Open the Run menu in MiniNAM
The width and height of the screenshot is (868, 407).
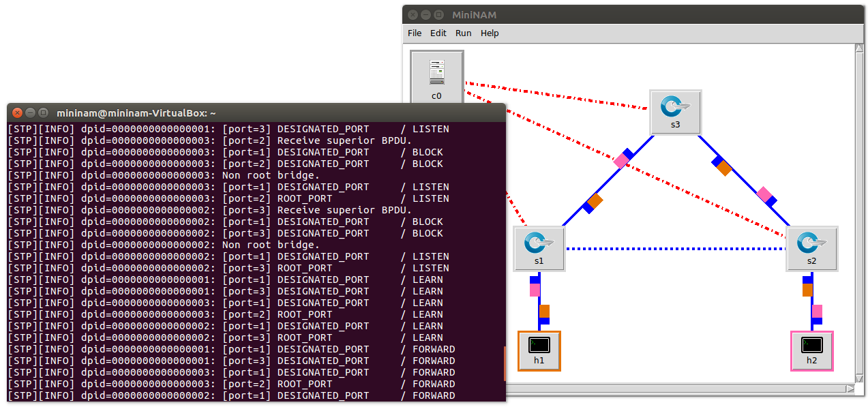click(x=464, y=33)
